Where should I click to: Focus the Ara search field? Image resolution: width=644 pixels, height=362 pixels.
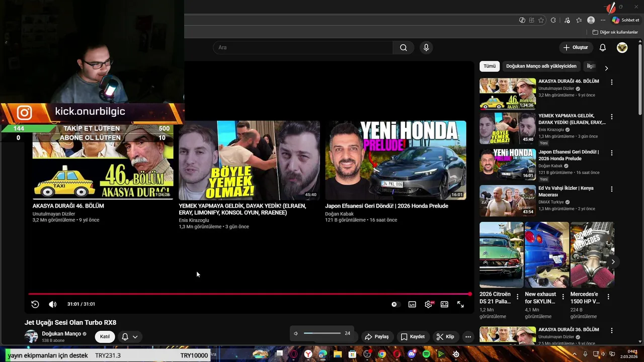click(x=303, y=47)
